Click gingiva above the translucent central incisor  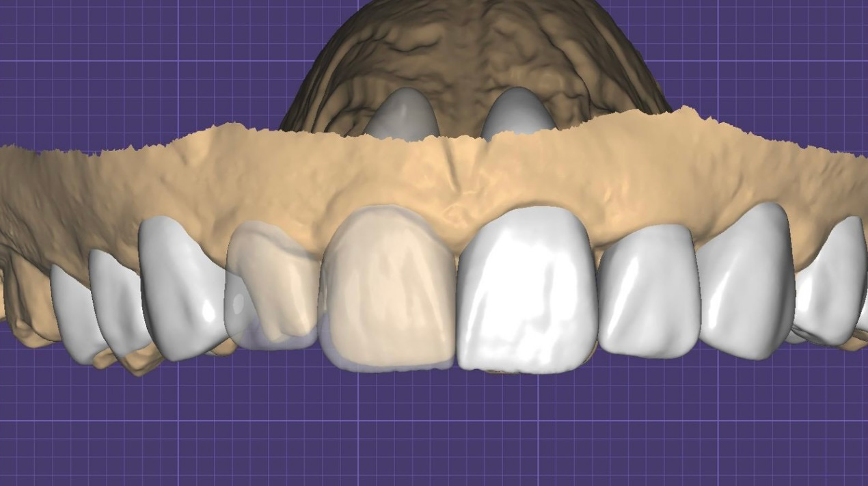383,178
